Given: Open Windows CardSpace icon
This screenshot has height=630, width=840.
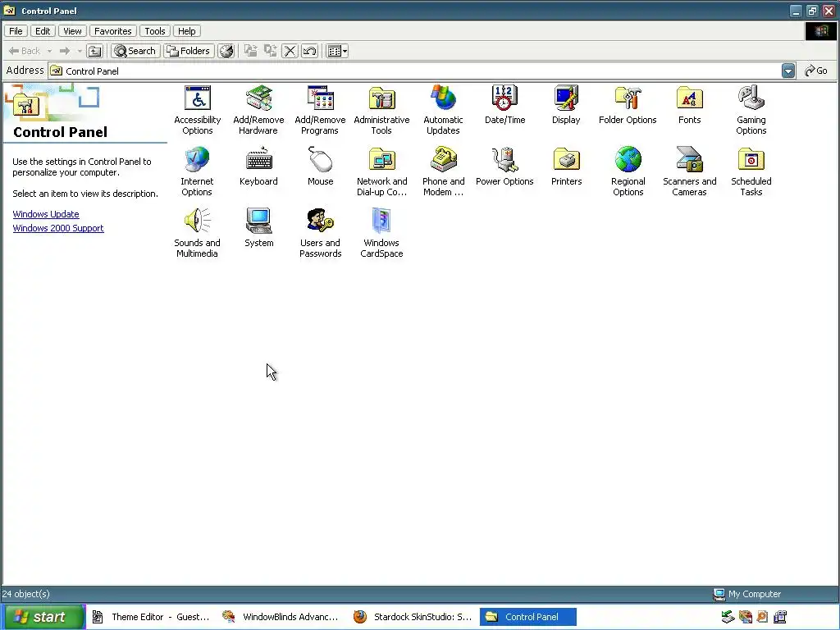Looking at the screenshot, I should (381, 233).
